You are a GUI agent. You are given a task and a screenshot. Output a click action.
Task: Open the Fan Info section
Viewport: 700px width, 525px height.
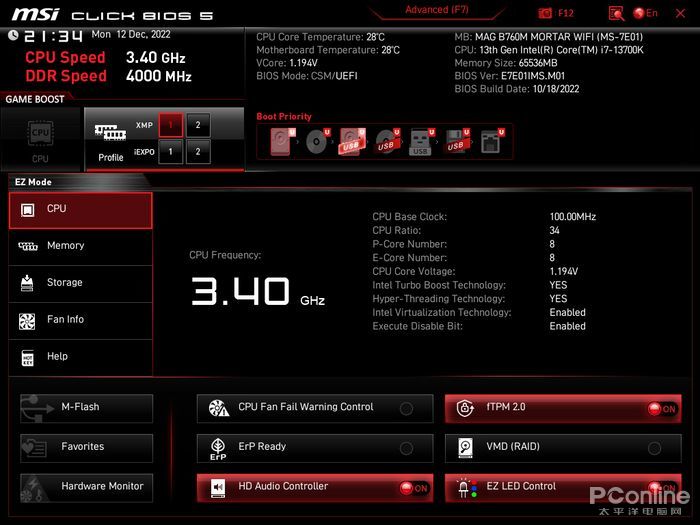80,321
